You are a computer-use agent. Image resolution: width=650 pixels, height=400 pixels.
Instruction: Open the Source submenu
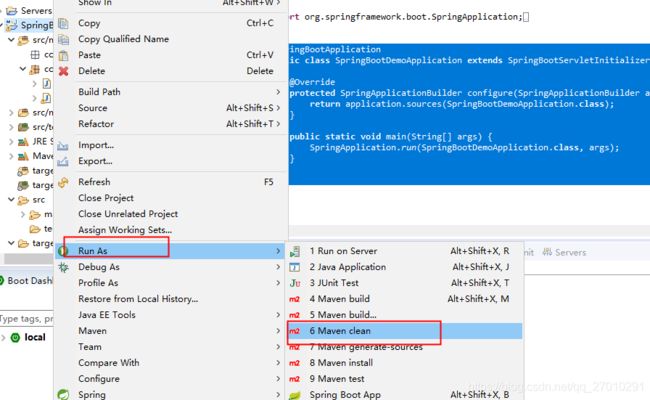pos(171,108)
